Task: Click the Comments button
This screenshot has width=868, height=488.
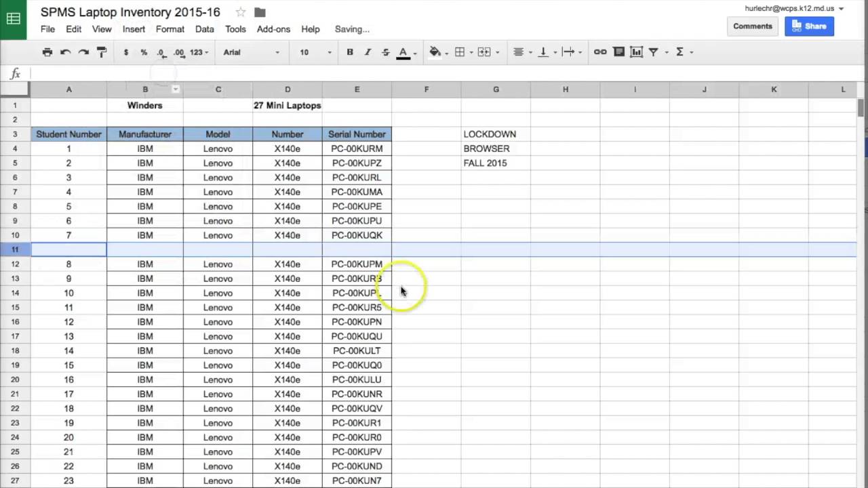Action: [753, 26]
